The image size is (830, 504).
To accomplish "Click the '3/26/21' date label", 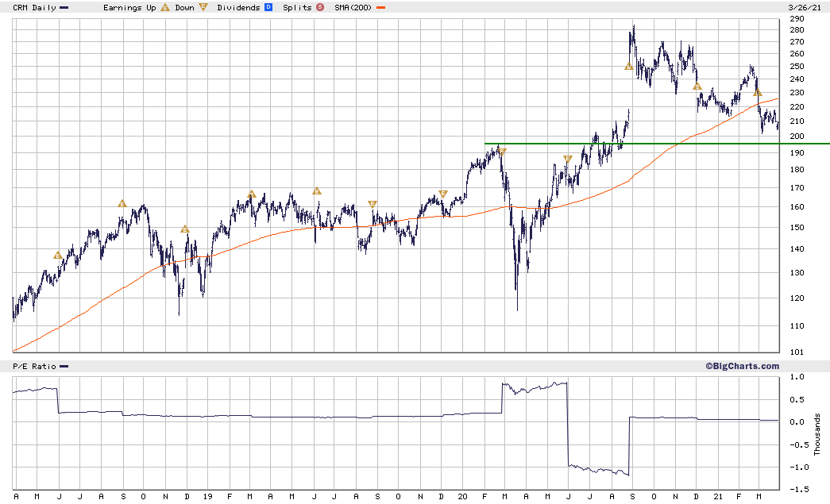I will click(x=803, y=7).
